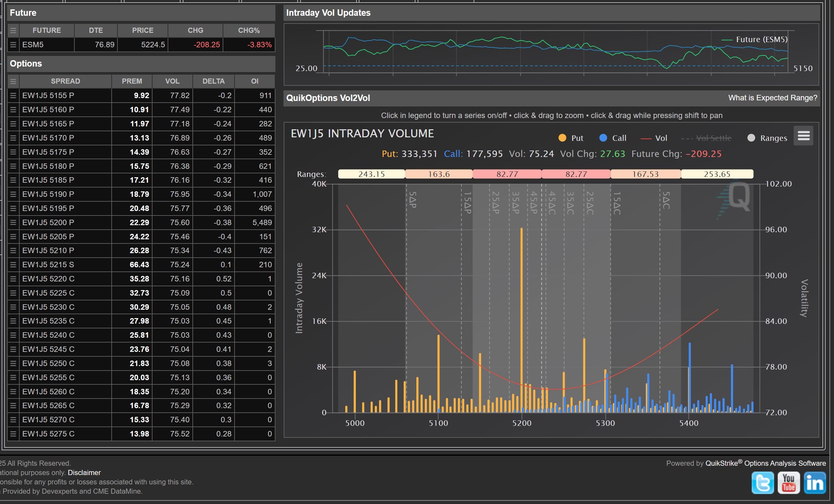Open row menu for EW1J5 5275 C
The width and height of the screenshot is (834, 504).
tap(13, 434)
